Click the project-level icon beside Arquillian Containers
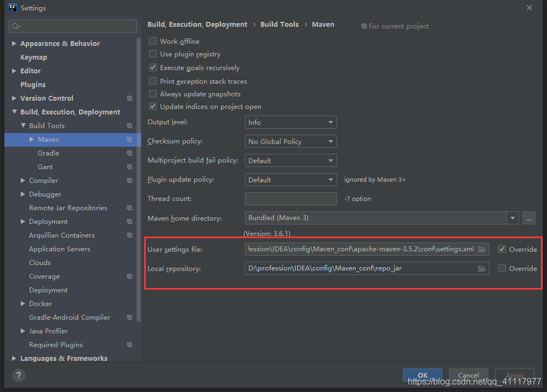Screen dimensions: 547x392 click(129, 235)
